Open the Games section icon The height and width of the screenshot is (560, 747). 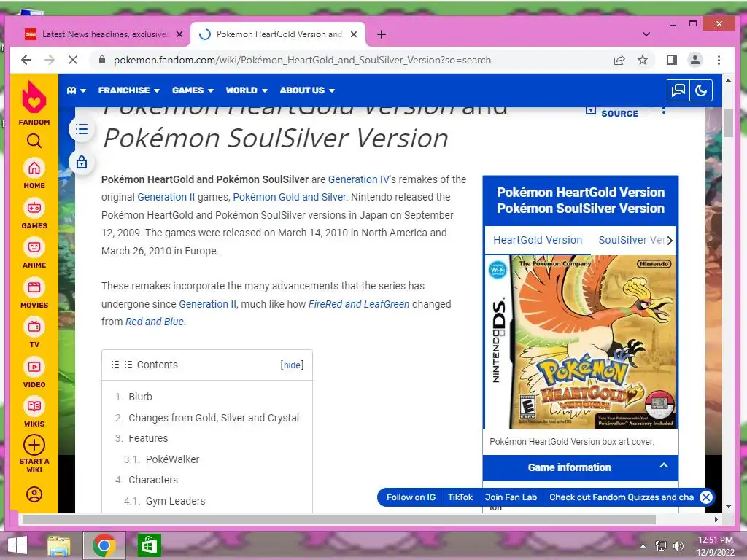tap(34, 208)
